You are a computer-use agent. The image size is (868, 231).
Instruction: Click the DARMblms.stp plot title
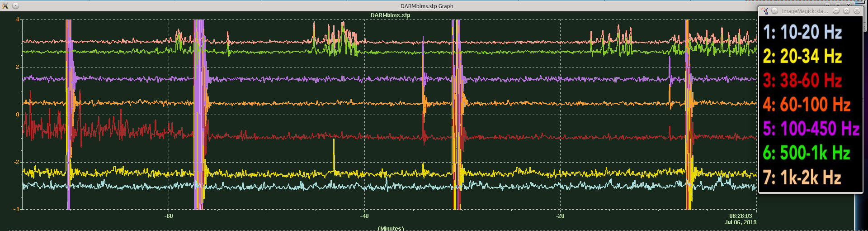coord(391,15)
